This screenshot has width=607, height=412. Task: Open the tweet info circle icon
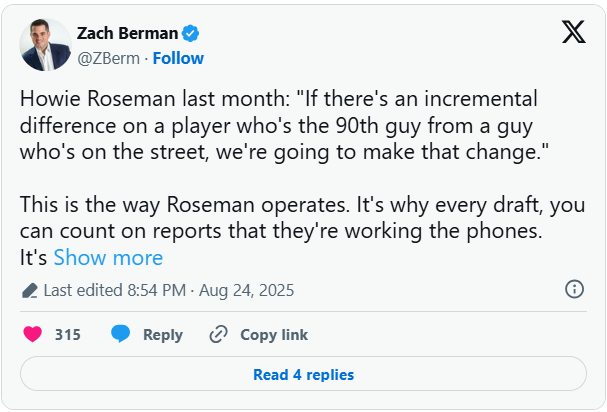click(574, 289)
